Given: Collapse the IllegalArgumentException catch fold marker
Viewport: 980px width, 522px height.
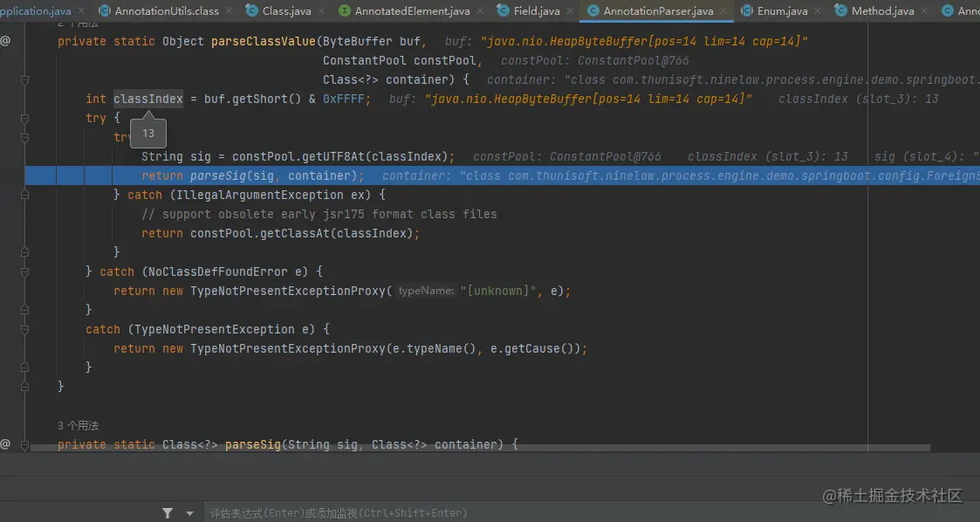Looking at the screenshot, I should 25,195.
